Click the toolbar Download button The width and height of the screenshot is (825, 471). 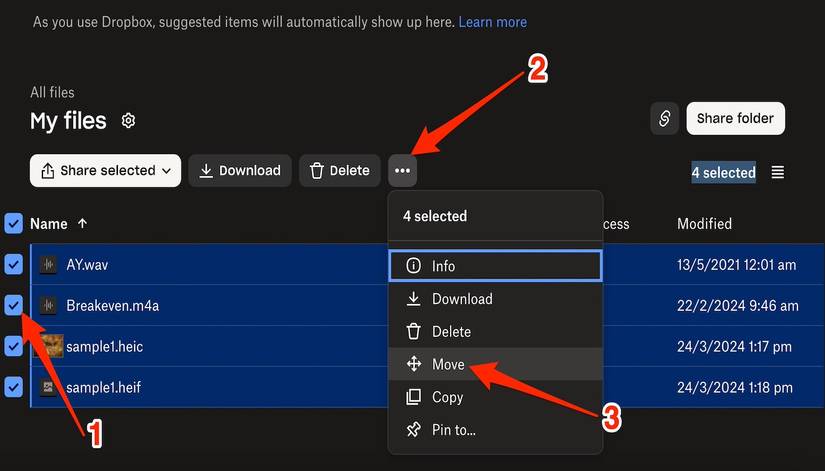point(240,171)
